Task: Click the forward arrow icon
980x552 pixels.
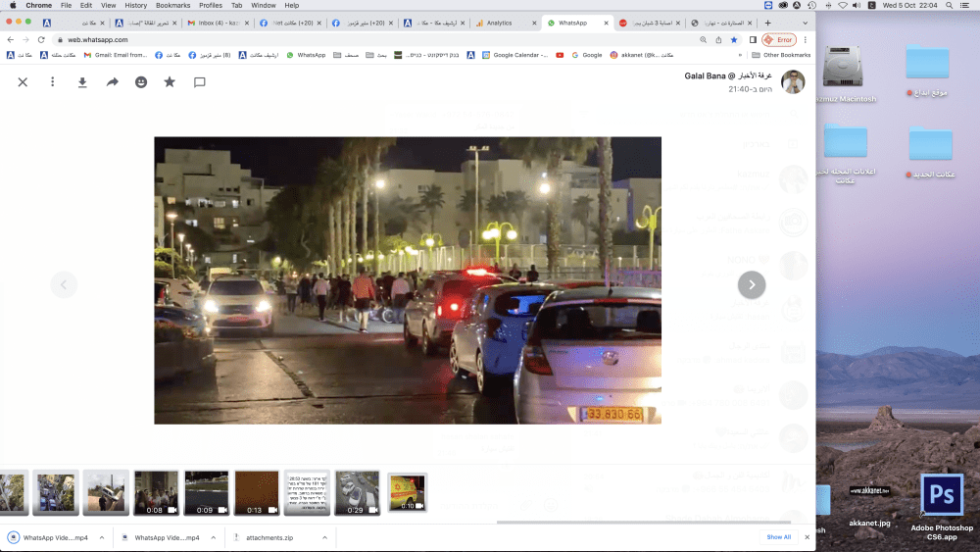Action: click(x=113, y=82)
